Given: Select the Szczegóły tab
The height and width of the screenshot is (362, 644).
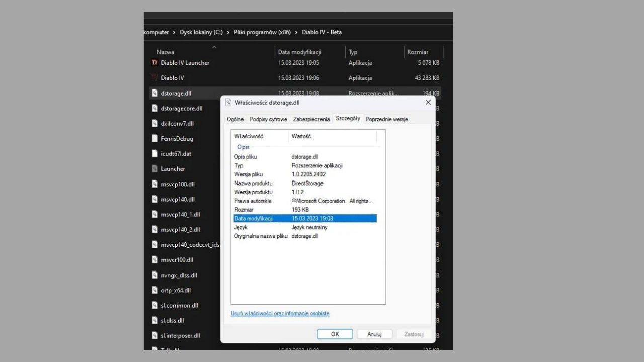Looking at the screenshot, I should tap(348, 118).
